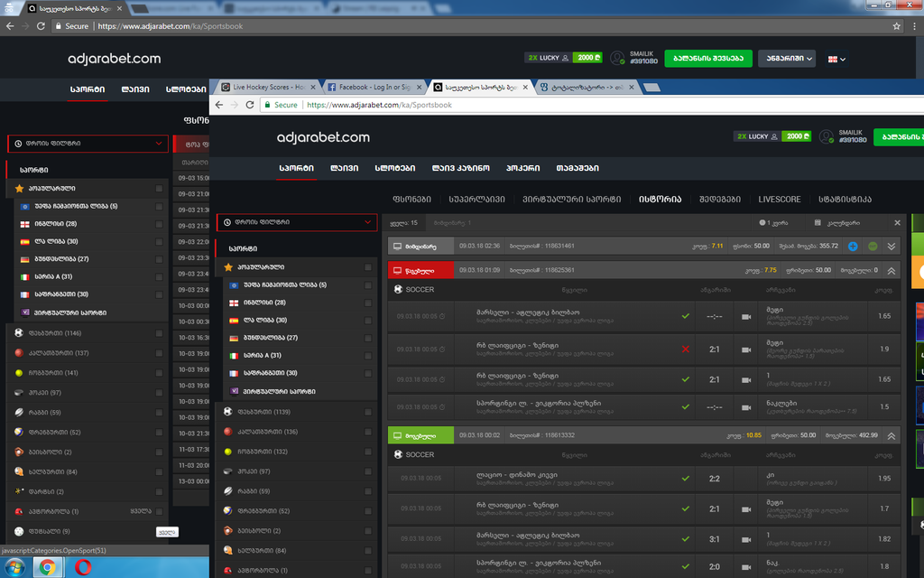Collapse the won ticket 118613332
Viewport: 924px width, 578px height.
(x=891, y=435)
